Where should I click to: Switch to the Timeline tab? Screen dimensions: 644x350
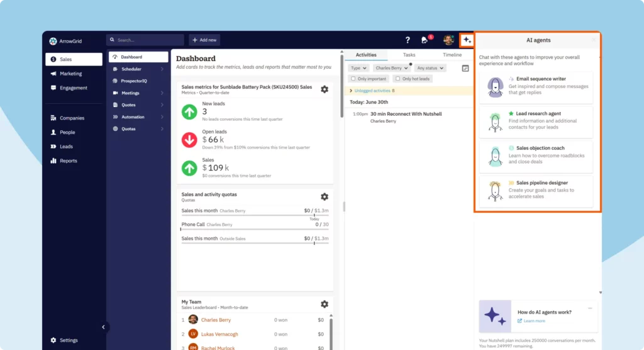(x=452, y=55)
